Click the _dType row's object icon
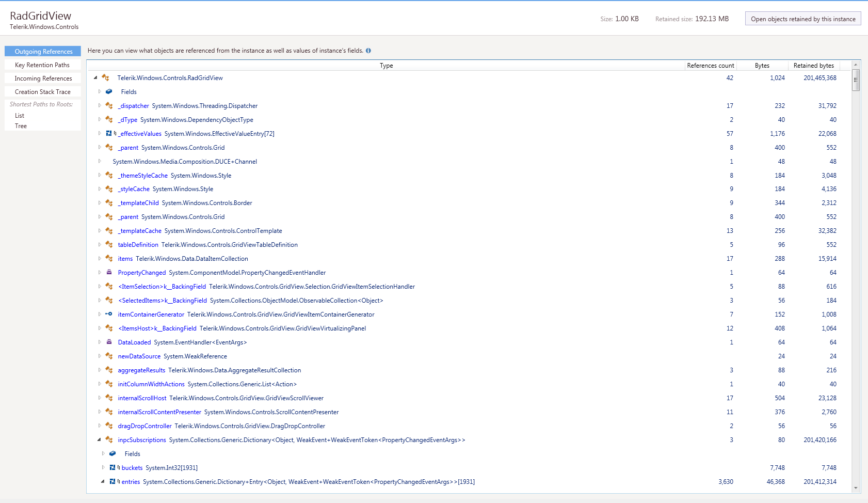The image size is (868, 503). (x=109, y=120)
